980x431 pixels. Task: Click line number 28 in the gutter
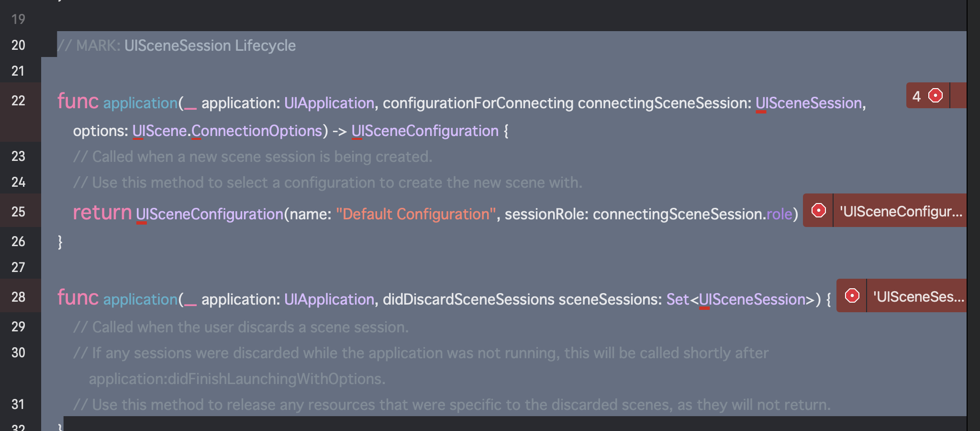pos(18,297)
